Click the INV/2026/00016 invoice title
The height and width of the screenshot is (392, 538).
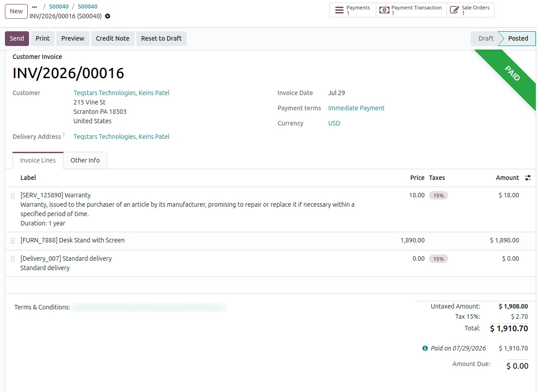(x=68, y=73)
